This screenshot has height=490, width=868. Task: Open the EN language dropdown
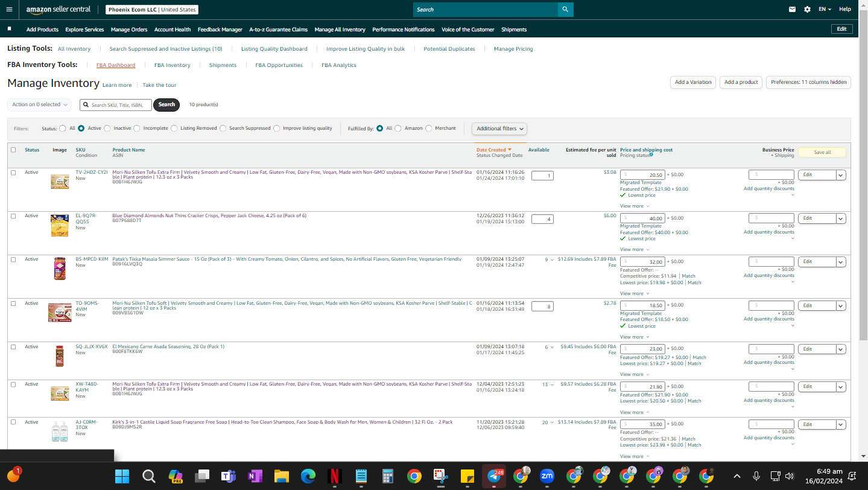825,10
